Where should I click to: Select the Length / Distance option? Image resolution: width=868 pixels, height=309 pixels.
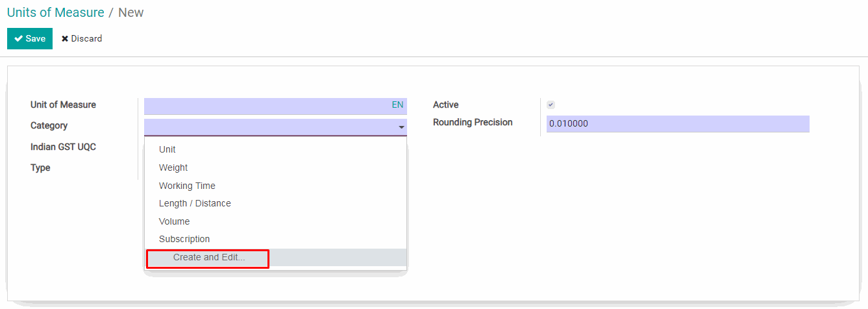(195, 203)
